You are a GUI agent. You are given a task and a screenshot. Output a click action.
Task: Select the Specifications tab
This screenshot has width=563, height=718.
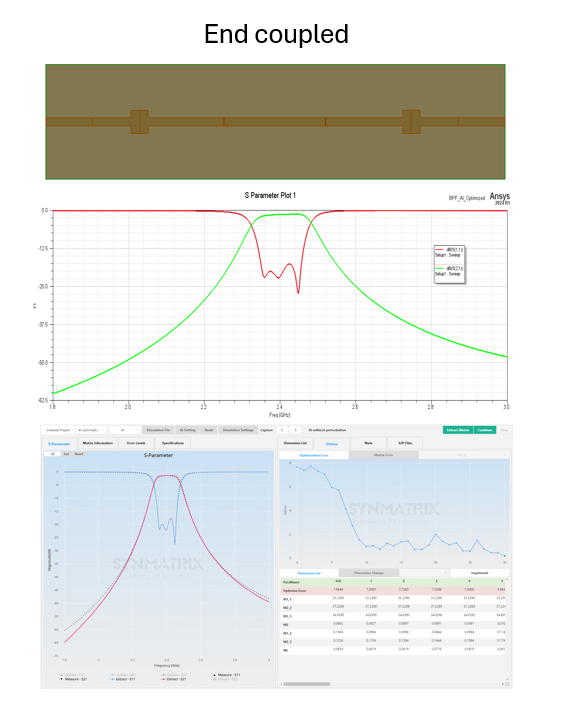pyautogui.click(x=173, y=443)
